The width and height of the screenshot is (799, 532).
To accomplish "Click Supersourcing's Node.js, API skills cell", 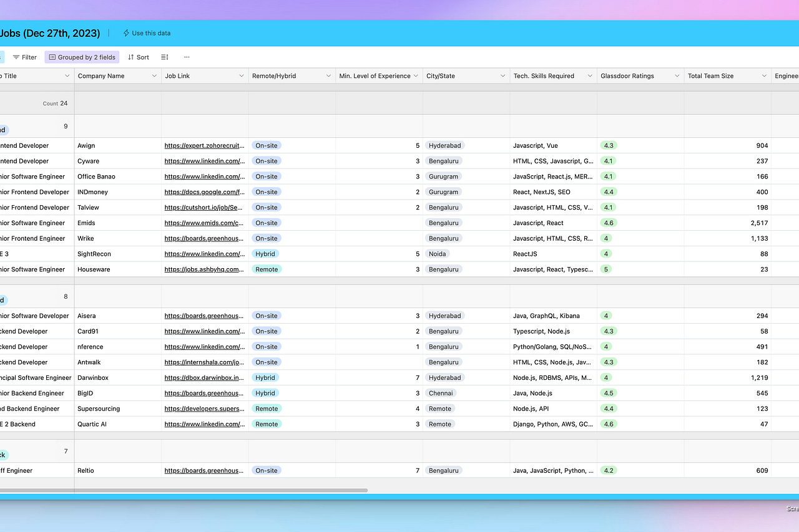I will pyautogui.click(x=554, y=409).
